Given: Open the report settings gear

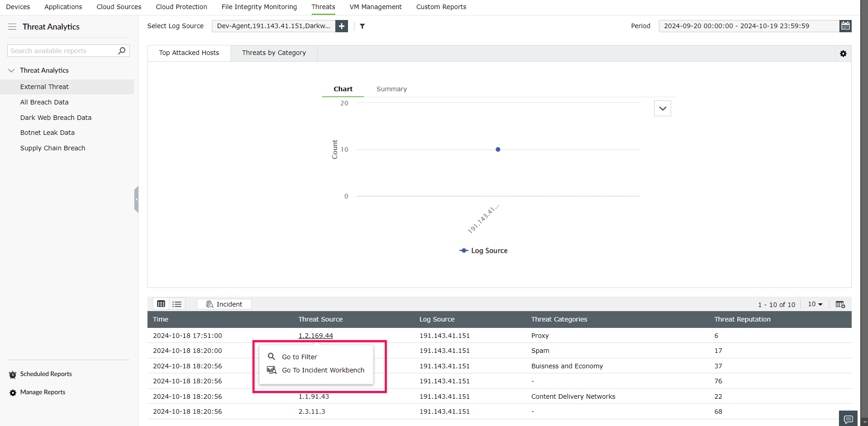Looking at the screenshot, I should click(x=843, y=53).
